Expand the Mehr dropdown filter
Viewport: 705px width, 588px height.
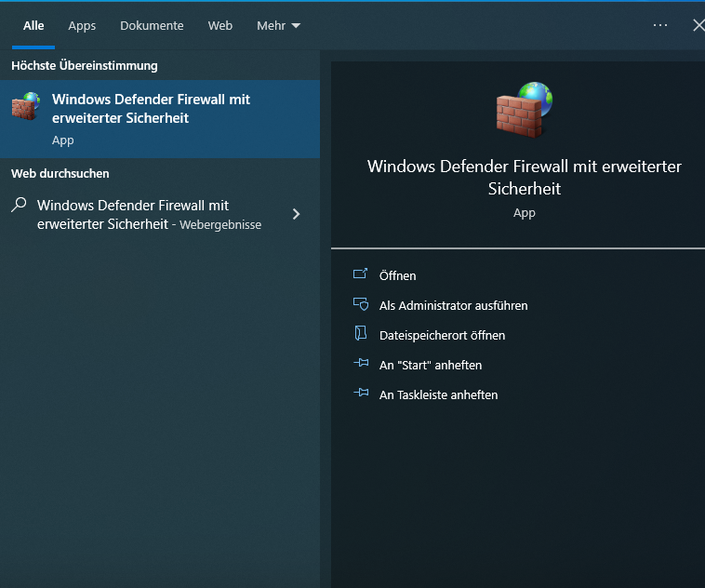coord(278,26)
